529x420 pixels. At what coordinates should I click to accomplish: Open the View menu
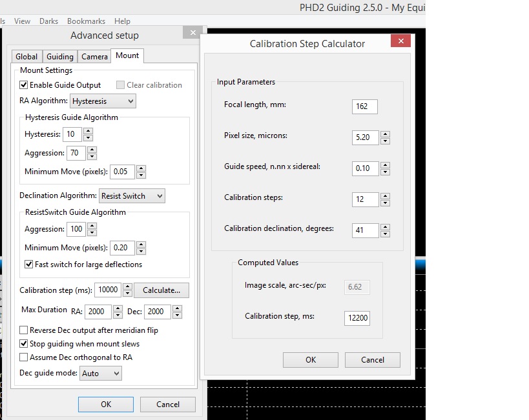tap(22, 21)
